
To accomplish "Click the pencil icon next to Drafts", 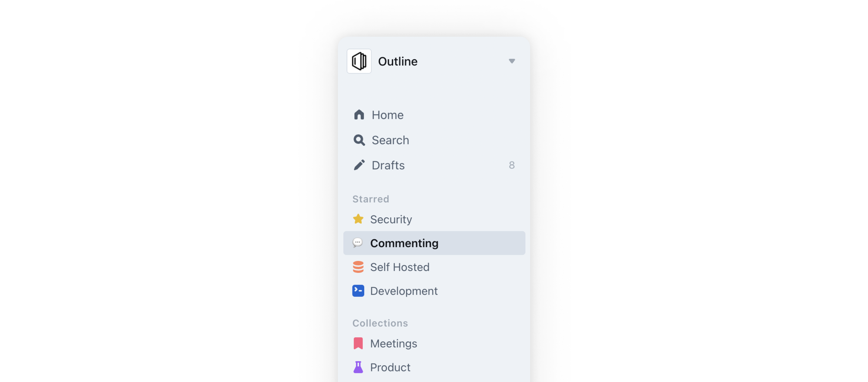I will pyautogui.click(x=359, y=165).
